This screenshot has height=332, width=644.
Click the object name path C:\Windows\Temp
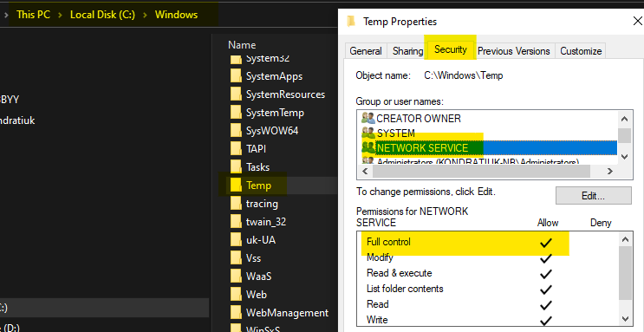pos(464,75)
